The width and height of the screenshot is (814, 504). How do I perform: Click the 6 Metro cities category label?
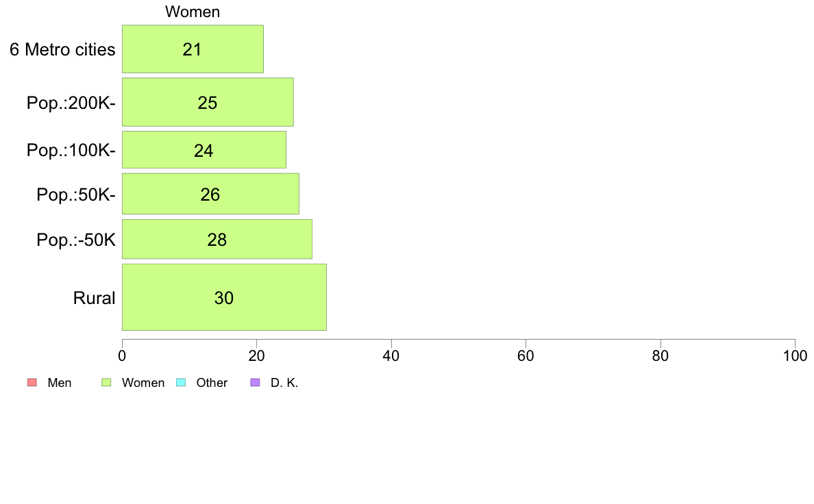coord(62,49)
